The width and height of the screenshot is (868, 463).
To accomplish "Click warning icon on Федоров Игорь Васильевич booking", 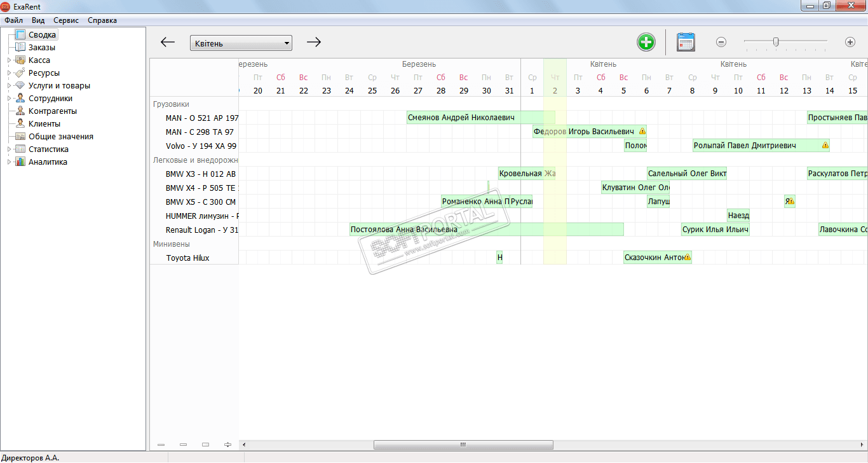I will click(x=642, y=132).
